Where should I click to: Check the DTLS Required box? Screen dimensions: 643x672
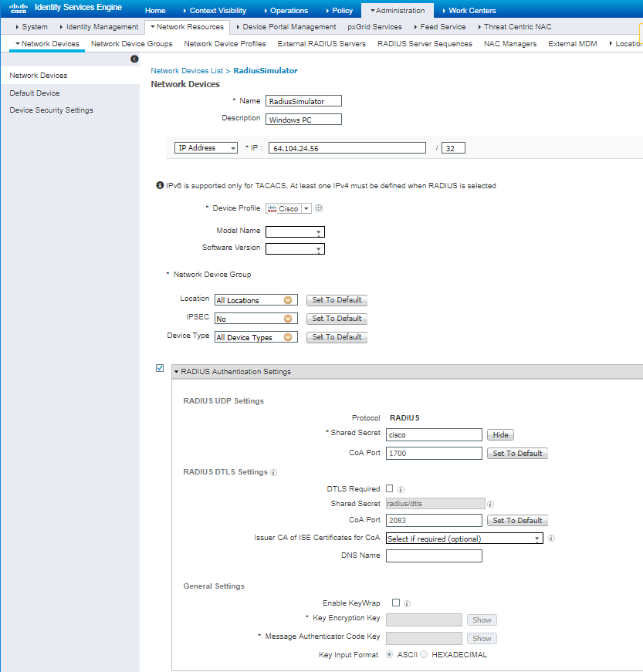389,488
